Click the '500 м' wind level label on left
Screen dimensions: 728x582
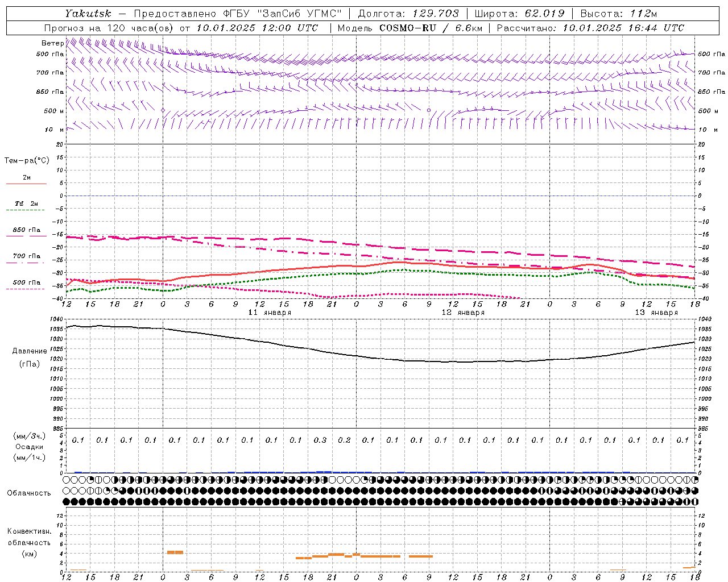pos(54,111)
